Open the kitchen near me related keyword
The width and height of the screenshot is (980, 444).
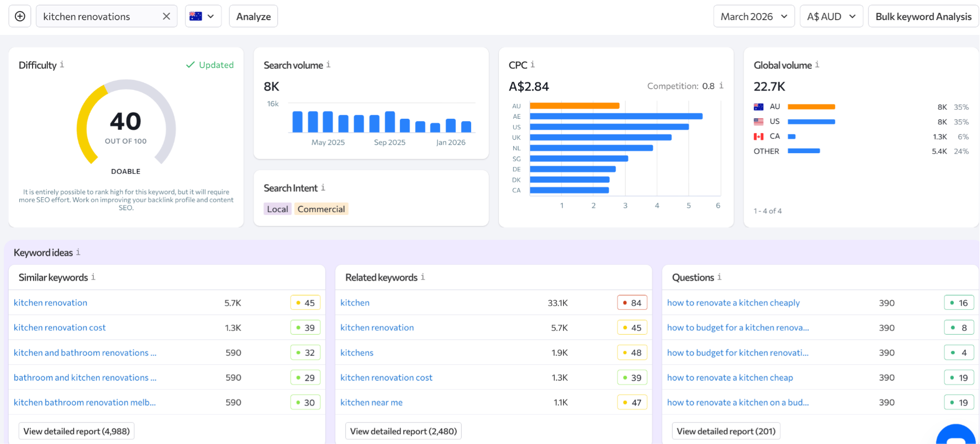[372, 402]
